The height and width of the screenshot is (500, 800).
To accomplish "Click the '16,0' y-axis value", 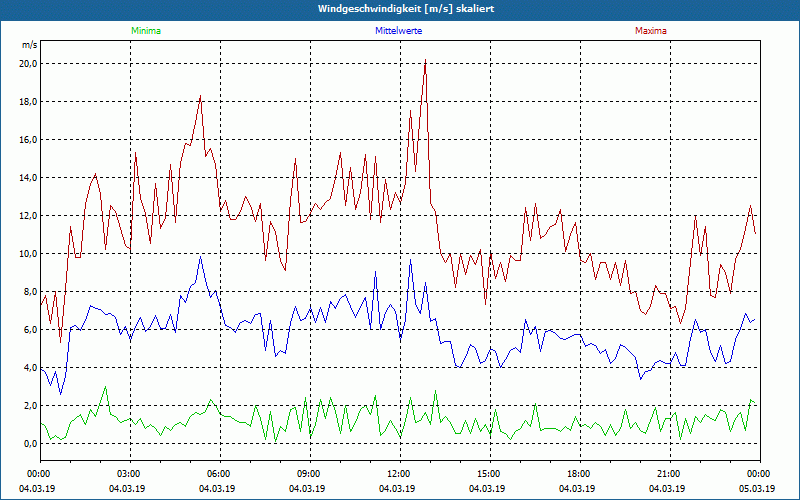I will coord(28,140).
